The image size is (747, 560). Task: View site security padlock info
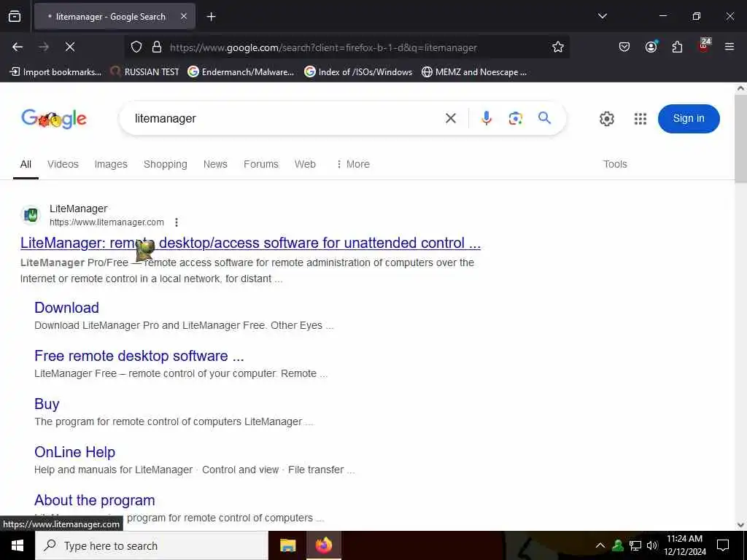click(156, 47)
